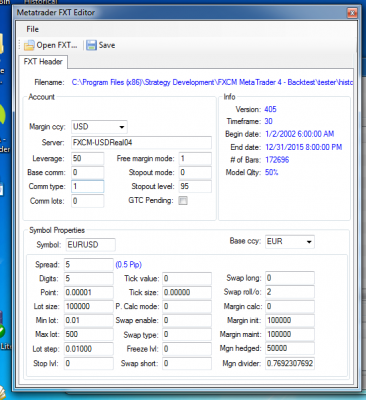Image resolution: width=366 pixels, height=400 pixels.
Task: Click the blue Filename path text
Action: point(212,82)
